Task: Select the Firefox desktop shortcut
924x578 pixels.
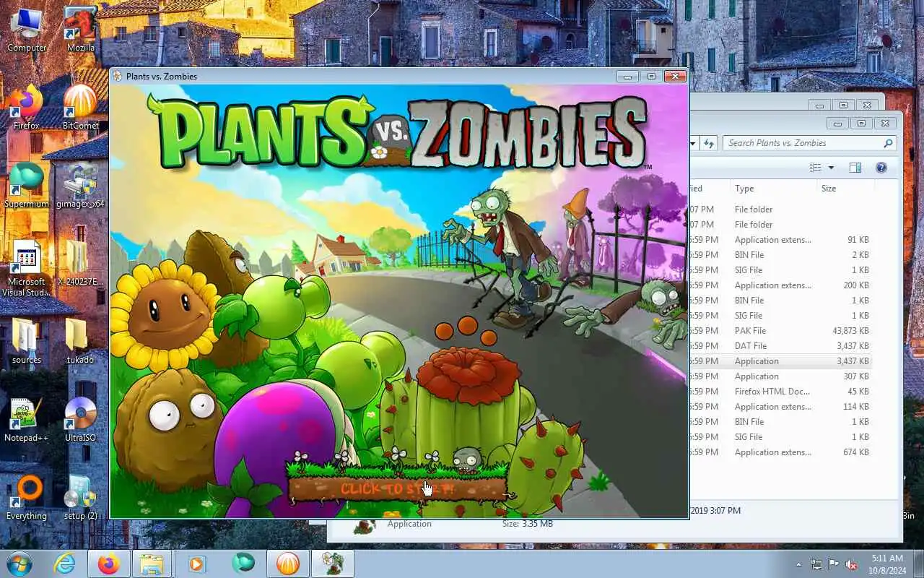Action: 27,108
